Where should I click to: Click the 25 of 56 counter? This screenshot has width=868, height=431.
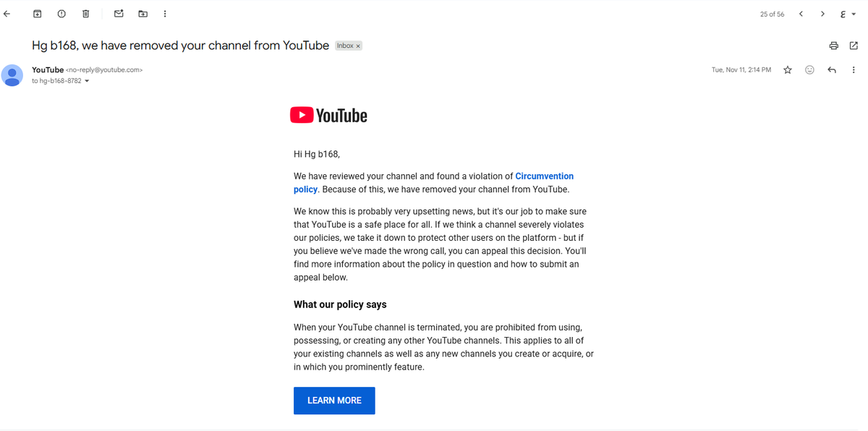[x=772, y=14]
